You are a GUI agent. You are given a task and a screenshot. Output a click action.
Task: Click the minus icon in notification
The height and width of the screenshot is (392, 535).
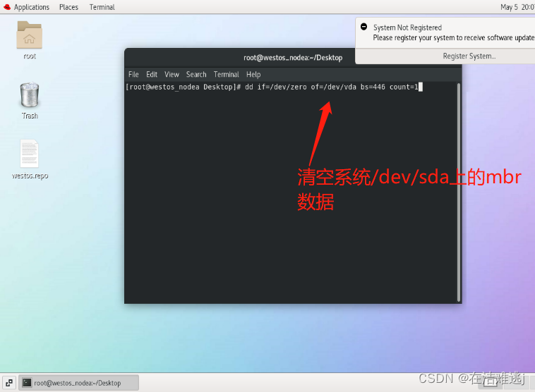tap(363, 27)
